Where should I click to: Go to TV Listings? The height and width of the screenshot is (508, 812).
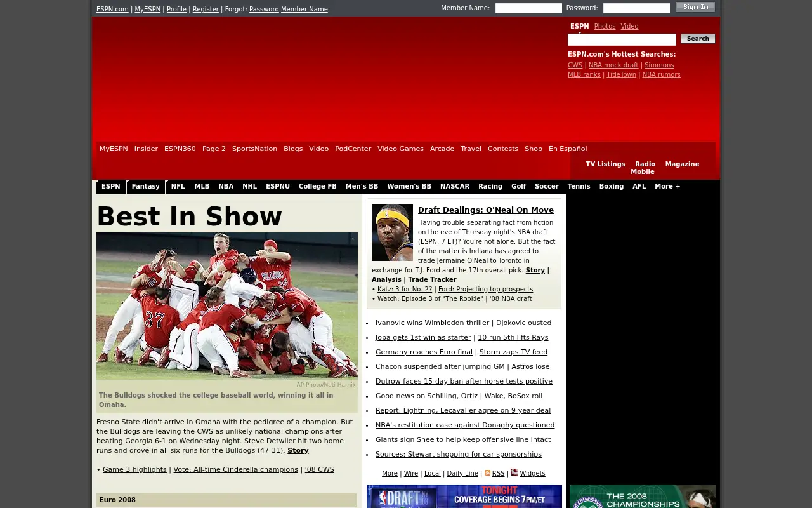click(605, 164)
